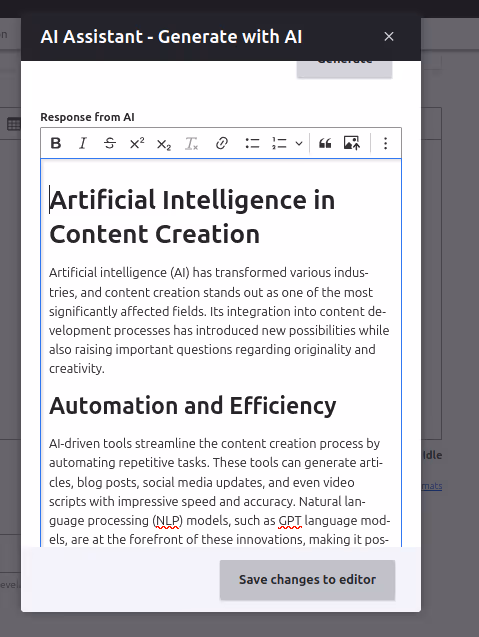Click Save changes to editor button
Screen dimensions: 479x637
(x=307, y=579)
